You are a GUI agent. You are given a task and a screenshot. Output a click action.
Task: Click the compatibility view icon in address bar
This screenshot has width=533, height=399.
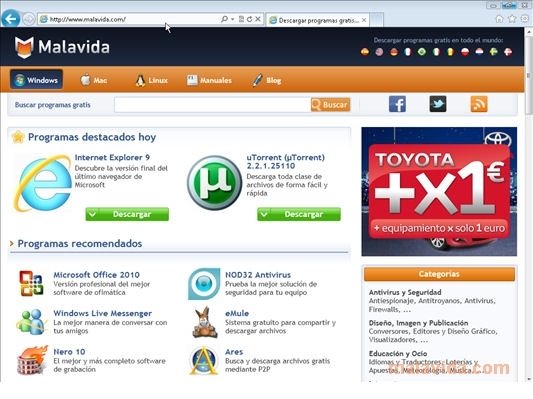coord(241,19)
